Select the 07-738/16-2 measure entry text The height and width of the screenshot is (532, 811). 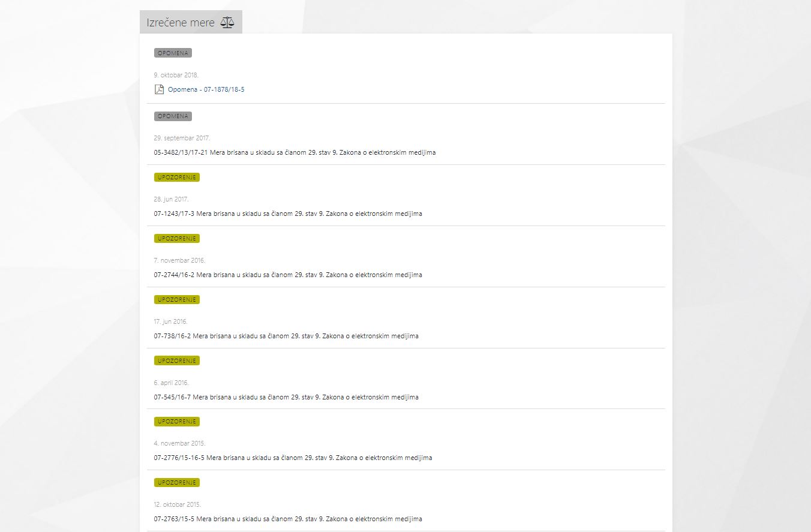click(286, 336)
